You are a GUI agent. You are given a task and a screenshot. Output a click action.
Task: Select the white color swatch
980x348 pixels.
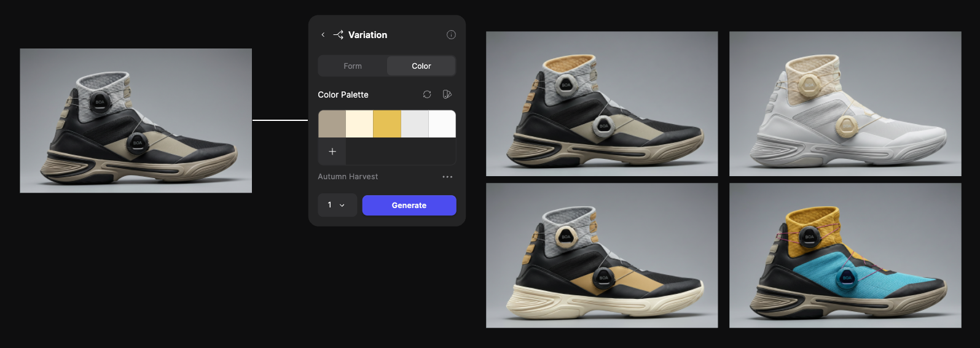click(442, 124)
